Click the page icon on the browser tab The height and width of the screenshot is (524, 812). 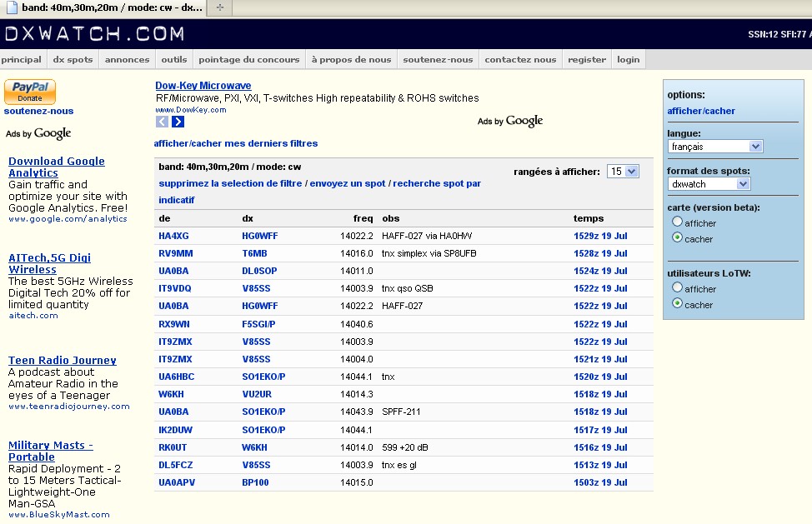point(10,7)
